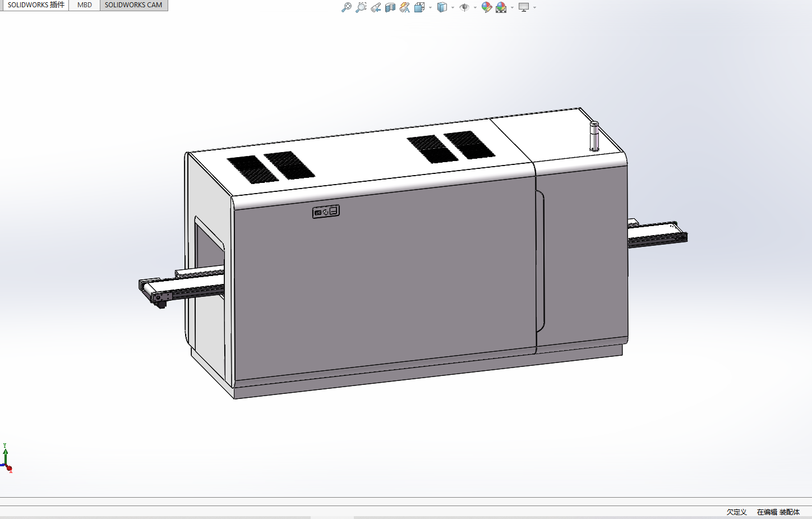812x519 pixels.
Task: Click the 欠定义 status bar text
Action: [736, 512]
